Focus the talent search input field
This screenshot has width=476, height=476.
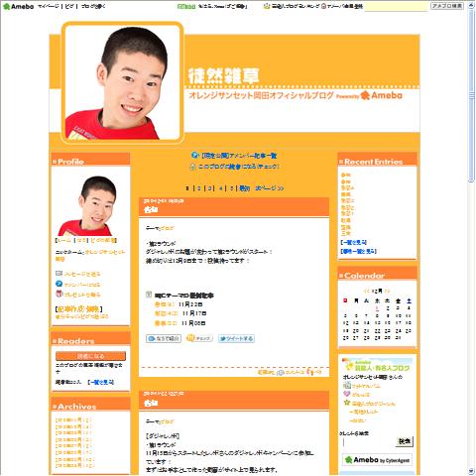pyautogui.click(x=368, y=442)
